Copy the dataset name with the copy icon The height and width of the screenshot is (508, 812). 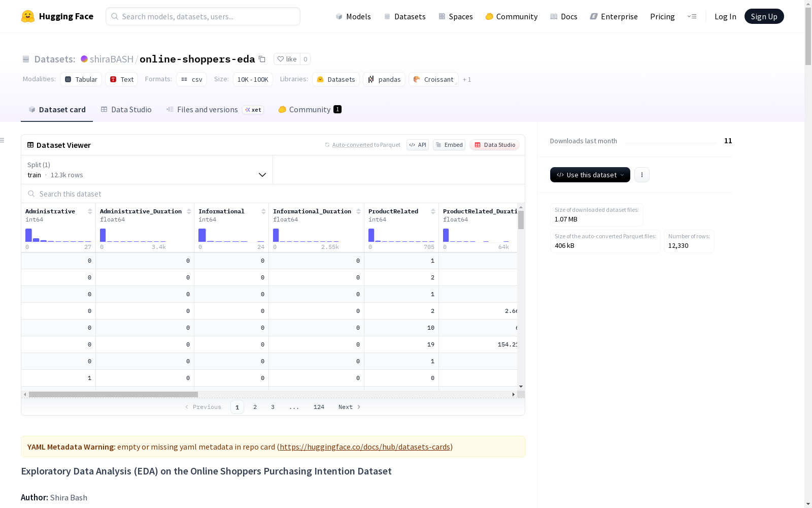point(262,59)
